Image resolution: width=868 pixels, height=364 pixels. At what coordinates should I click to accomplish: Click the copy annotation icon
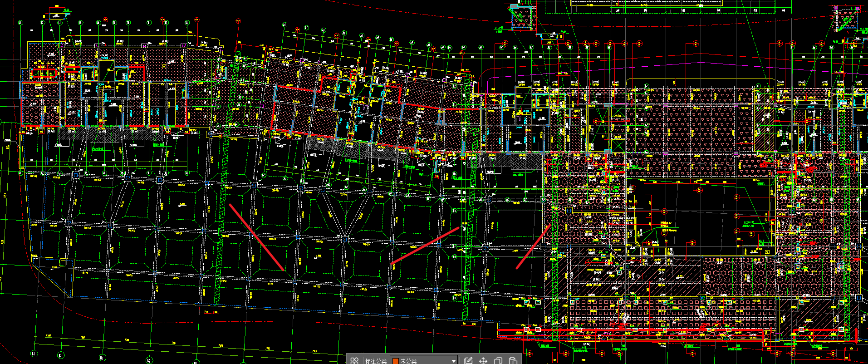[x=498, y=360]
